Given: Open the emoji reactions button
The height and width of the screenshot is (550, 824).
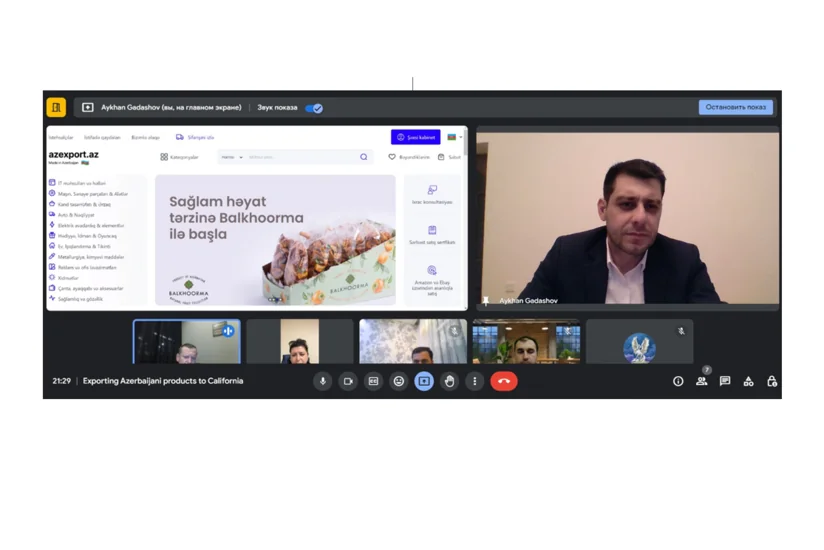Looking at the screenshot, I should [x=399, y=381].
